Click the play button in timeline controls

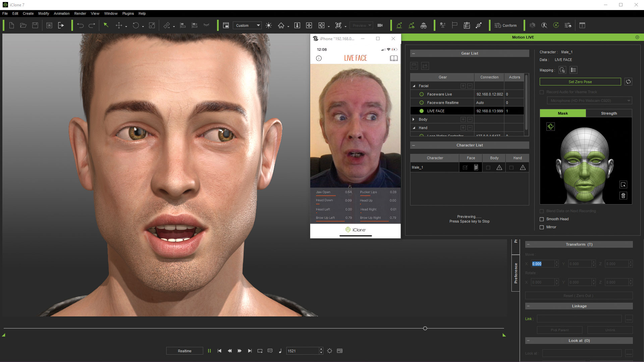tap(210, 351)
